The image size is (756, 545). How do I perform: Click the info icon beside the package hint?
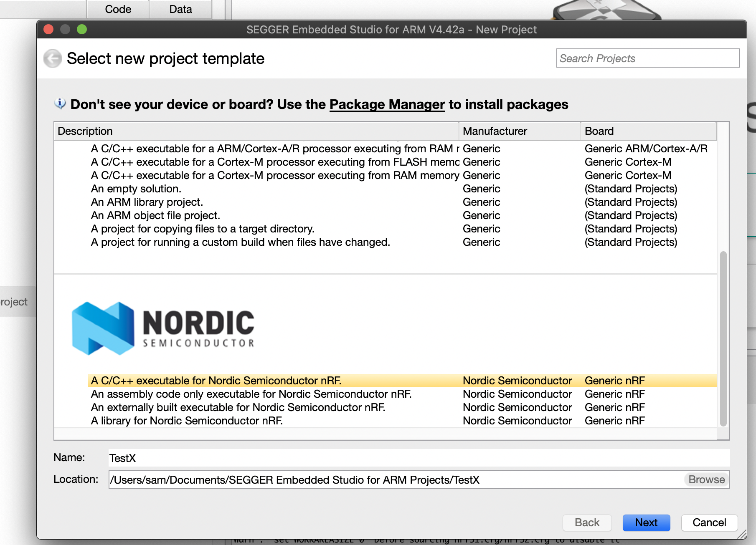(x=60, y=103)
